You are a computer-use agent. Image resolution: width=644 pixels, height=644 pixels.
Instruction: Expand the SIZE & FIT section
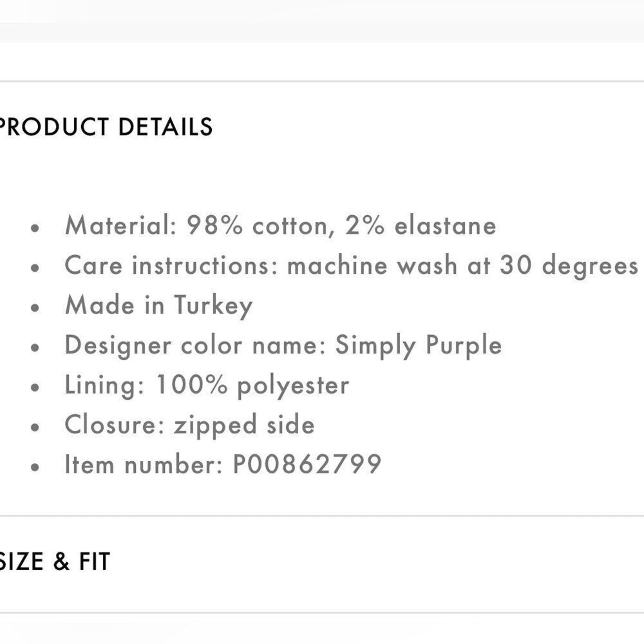(x=55, y=561)
